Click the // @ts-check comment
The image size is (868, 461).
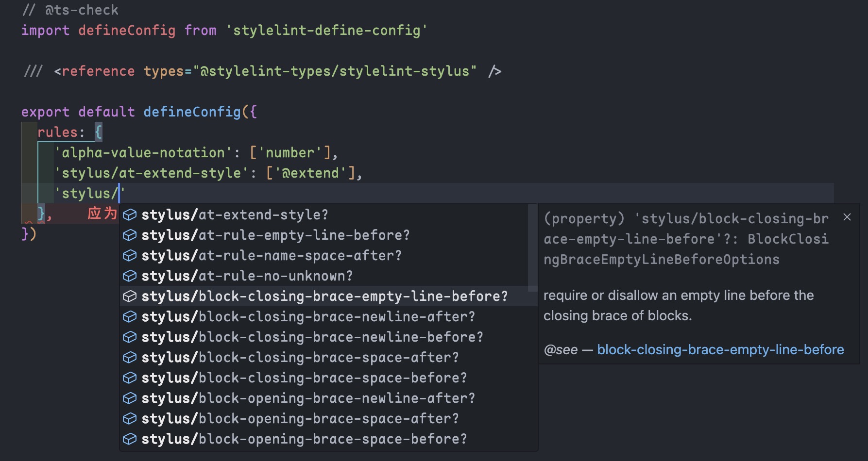point(70,10)
